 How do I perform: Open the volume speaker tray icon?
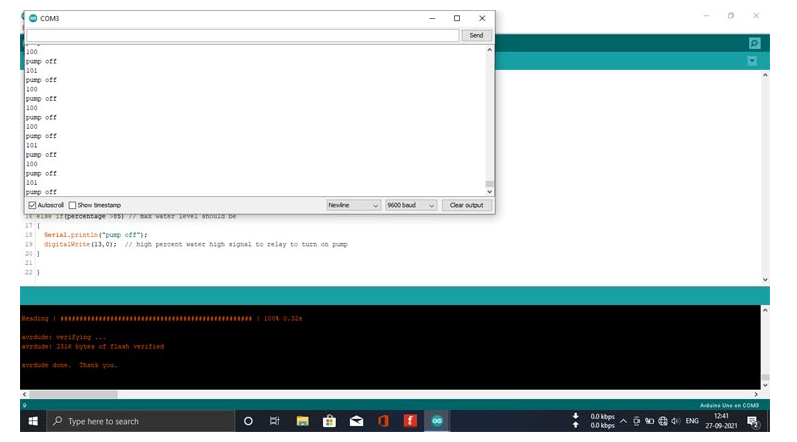[x=676, y=421]
